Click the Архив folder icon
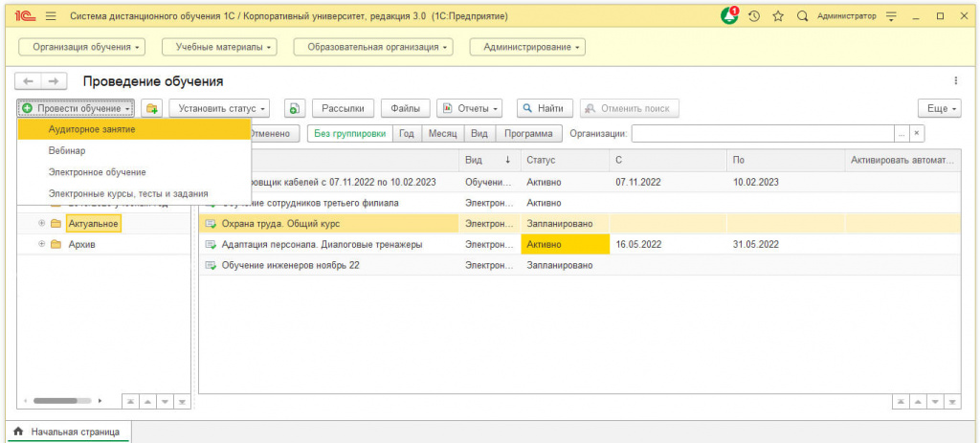This screenshot has width=980, height=443. [x=56, y=244]
